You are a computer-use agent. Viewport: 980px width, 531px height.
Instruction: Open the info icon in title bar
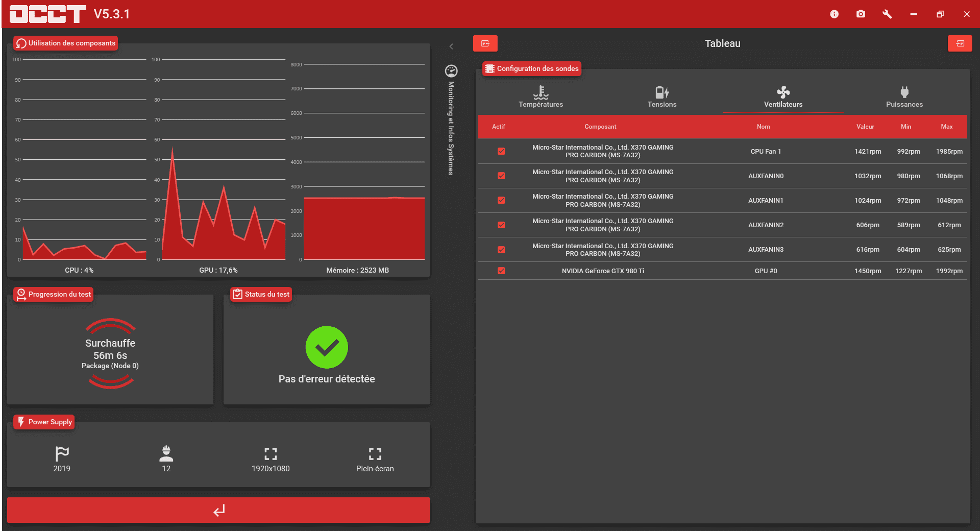[x=834, y=14]
